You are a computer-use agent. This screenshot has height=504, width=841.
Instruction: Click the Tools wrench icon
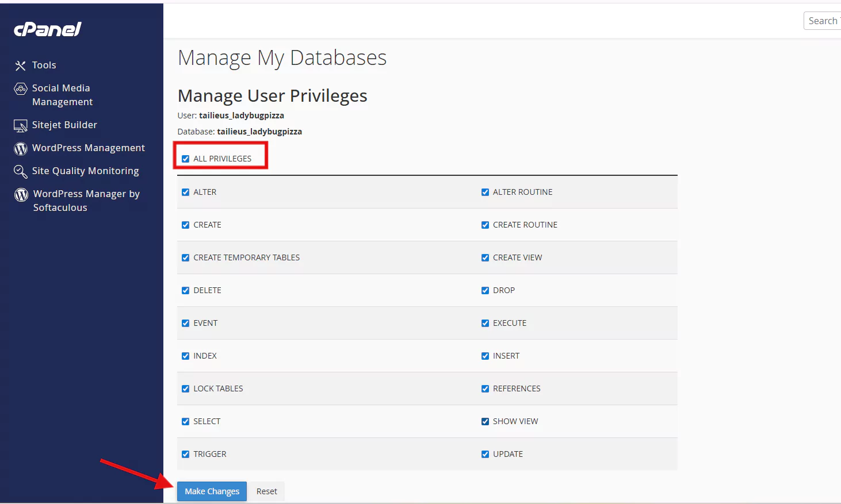coord(21,66)
